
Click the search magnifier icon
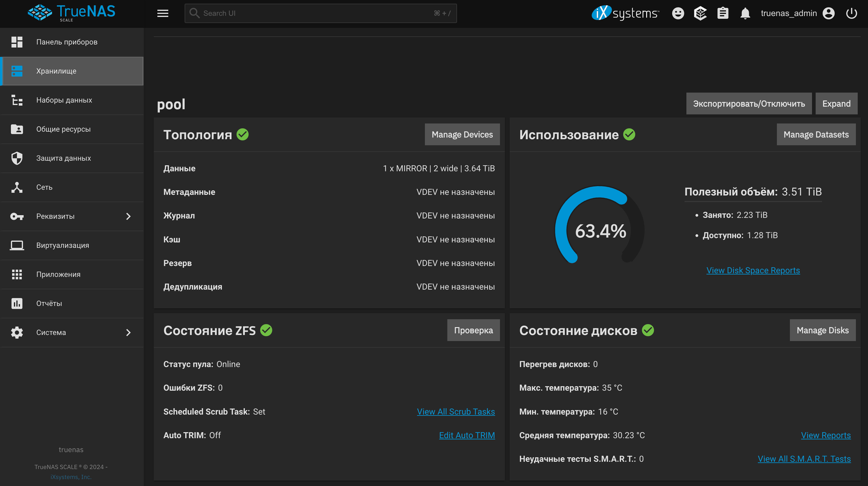pos(194,13)
